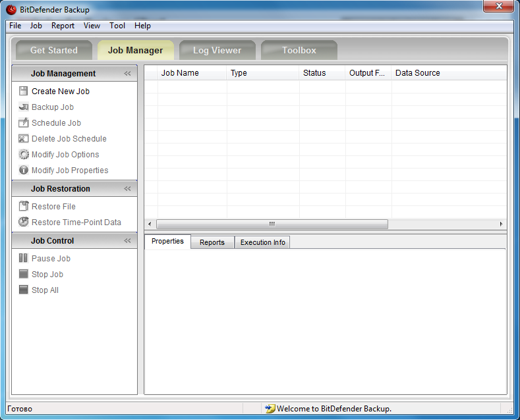Switch to the Log Viewer tab
Screen dimensions: 520x420
[217, 50]
